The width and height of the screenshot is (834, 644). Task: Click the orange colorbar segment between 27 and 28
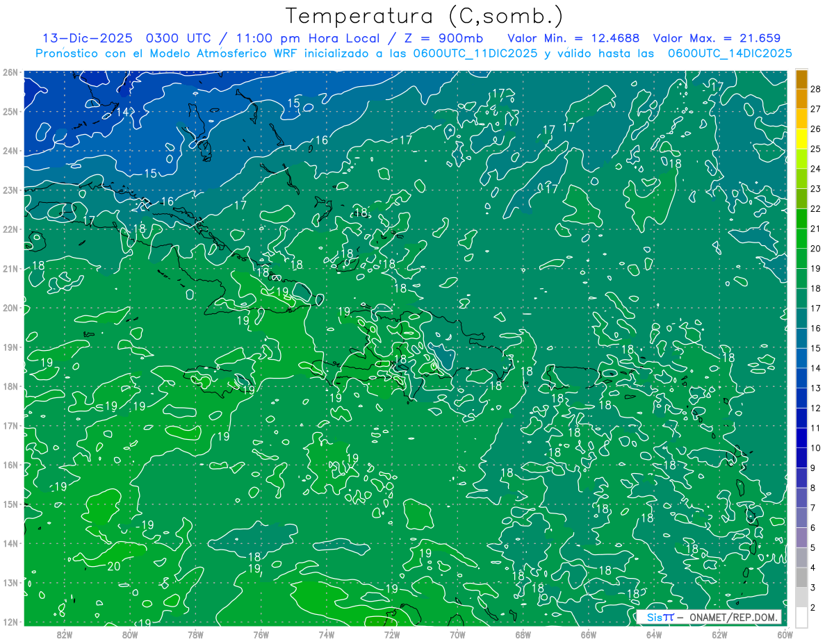[801, 99]
